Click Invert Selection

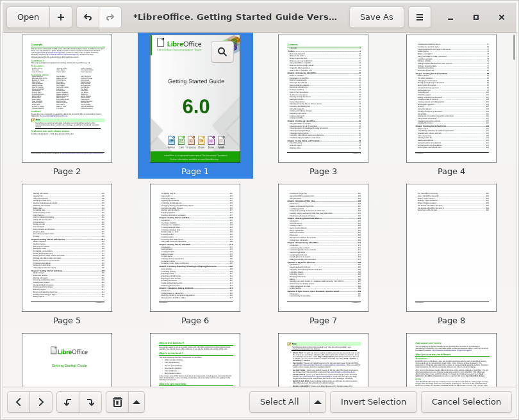374,402
